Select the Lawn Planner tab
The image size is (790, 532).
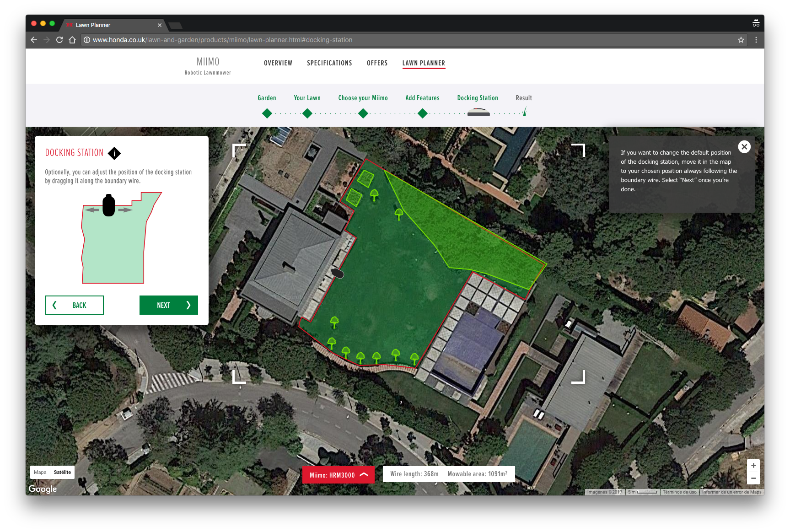(424, 63)
